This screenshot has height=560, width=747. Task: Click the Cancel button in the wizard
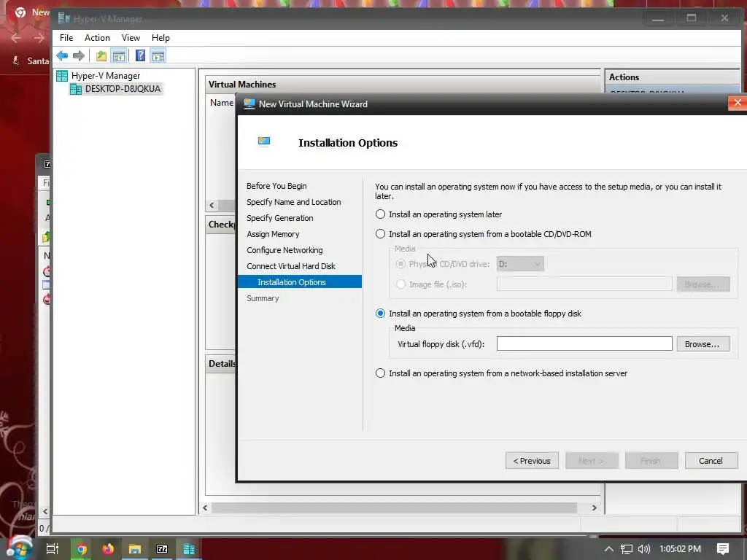[x=711, y=461]
